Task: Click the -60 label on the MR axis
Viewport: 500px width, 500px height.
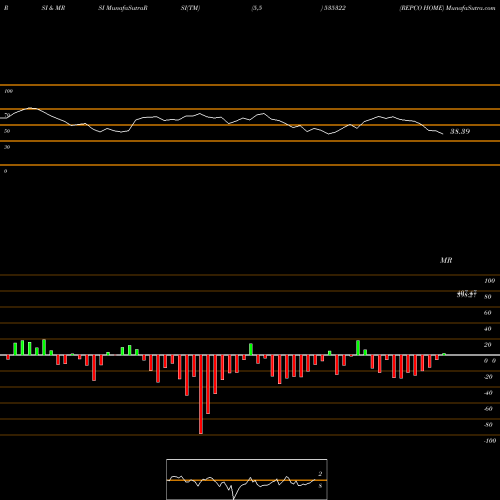Action: tap(488, 409)
